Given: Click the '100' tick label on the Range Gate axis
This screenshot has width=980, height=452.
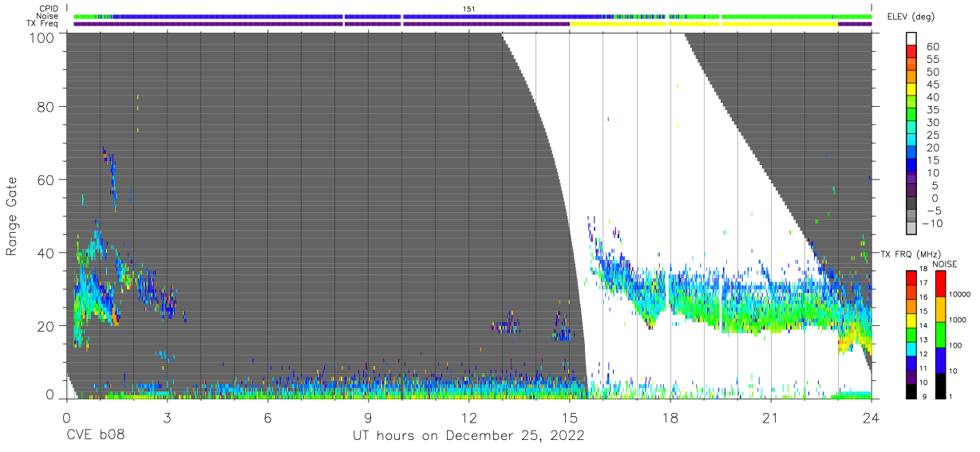Looking at the screenshot, I should [44, 37].
